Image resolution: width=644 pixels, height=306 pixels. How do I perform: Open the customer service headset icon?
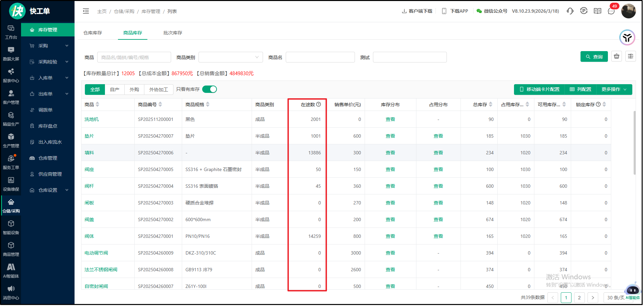(570, 11)
